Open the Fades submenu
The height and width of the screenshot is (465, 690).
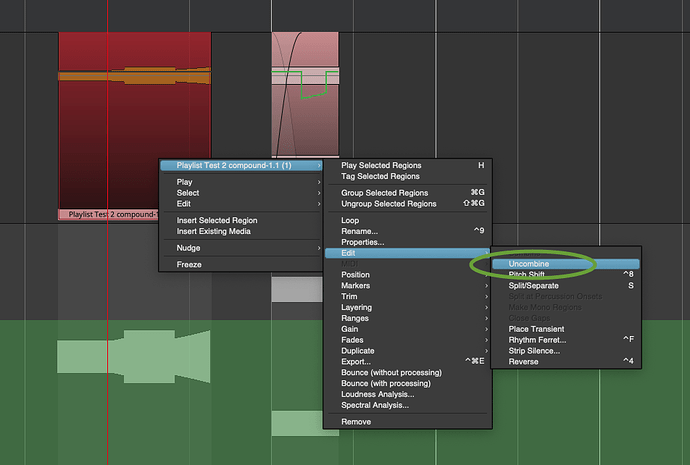353,340
